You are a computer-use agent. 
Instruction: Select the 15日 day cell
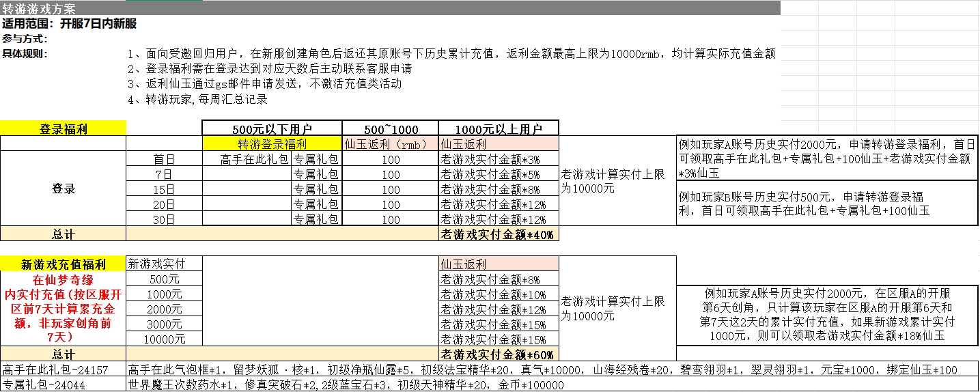click(165, 189)
